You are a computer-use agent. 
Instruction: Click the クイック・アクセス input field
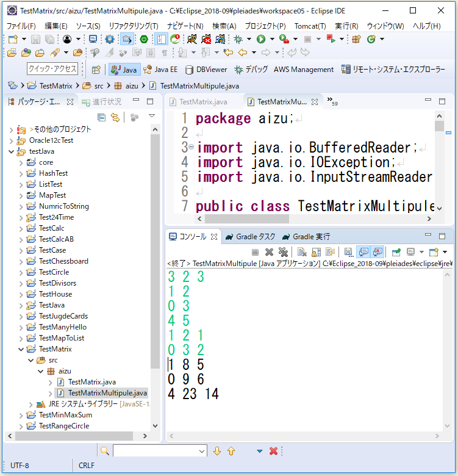[52, 69]
